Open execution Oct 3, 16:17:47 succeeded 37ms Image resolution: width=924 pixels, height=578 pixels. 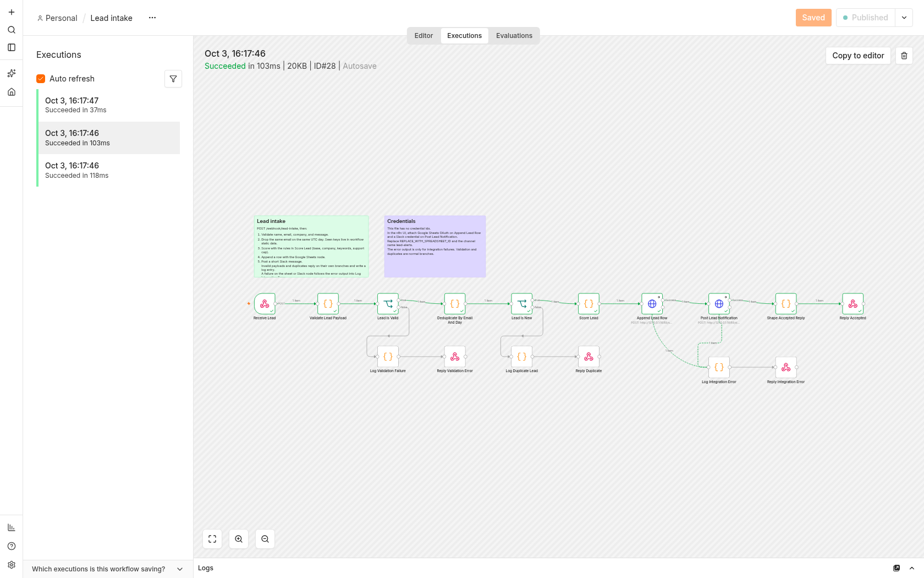(x=109, y=105)
